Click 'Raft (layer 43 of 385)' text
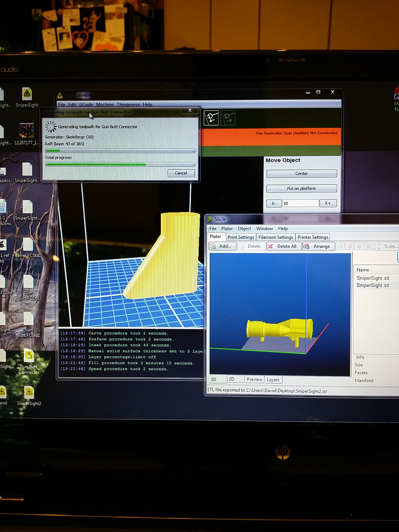Image resolution: width=399 pixels, height=532 pixels. click(x=64, y=144)
